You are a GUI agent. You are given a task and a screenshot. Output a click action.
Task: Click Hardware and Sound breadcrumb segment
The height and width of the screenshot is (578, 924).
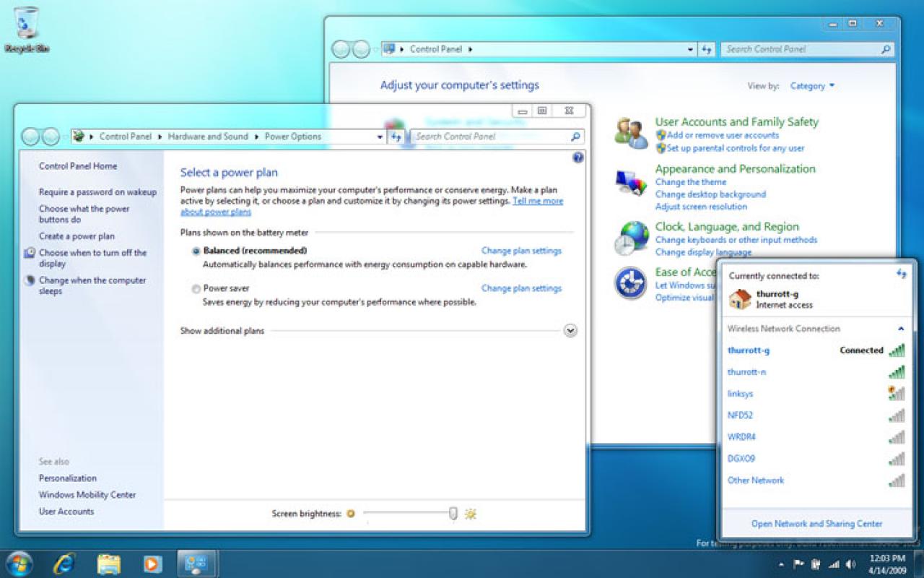point(208,137)
